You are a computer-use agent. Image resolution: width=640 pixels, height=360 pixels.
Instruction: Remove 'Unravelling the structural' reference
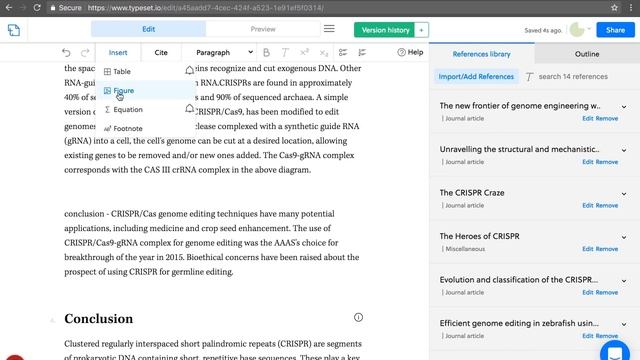coord(607,162)
